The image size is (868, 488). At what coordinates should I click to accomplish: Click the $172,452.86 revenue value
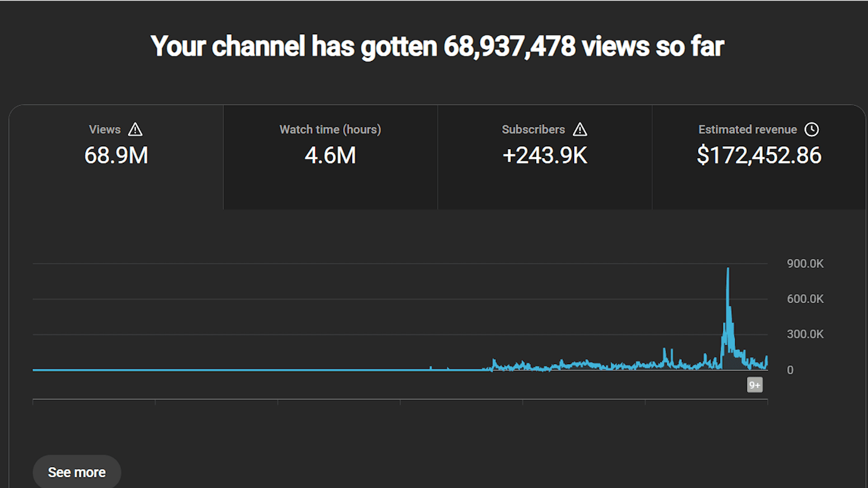[x=759, y=155]
